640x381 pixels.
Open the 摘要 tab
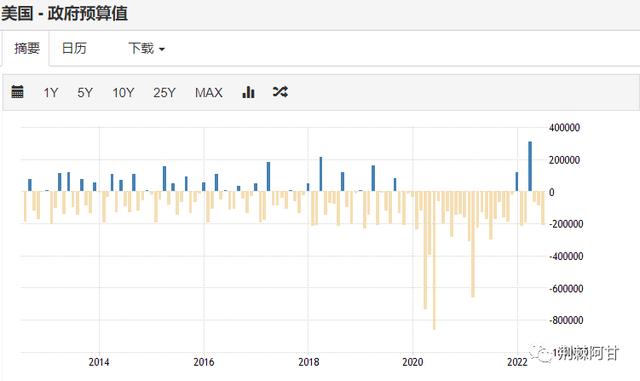click(x=27, y=48)
